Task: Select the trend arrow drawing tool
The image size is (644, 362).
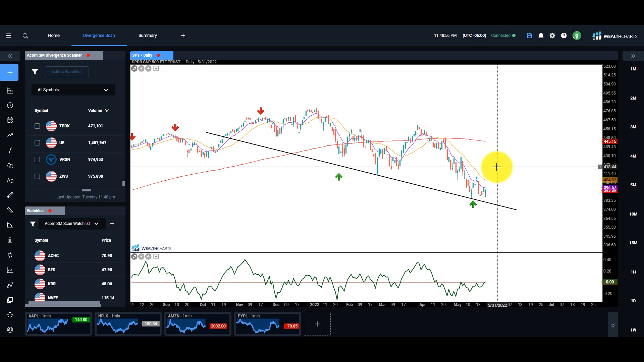Action: (10, 135)
